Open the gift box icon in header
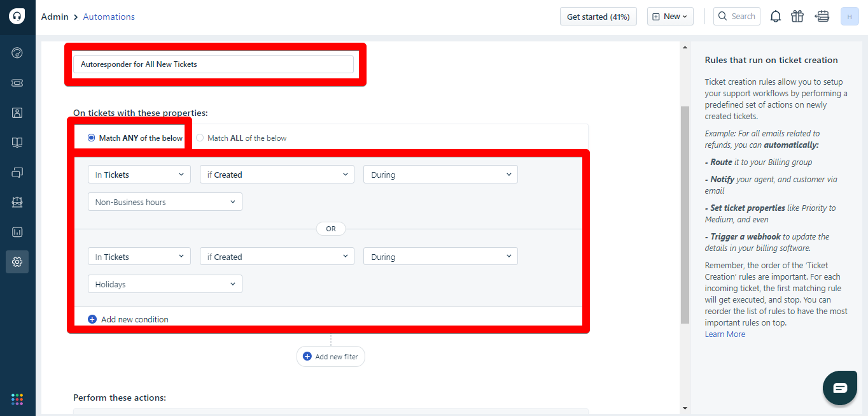868x416 pixels. point(797,17)
